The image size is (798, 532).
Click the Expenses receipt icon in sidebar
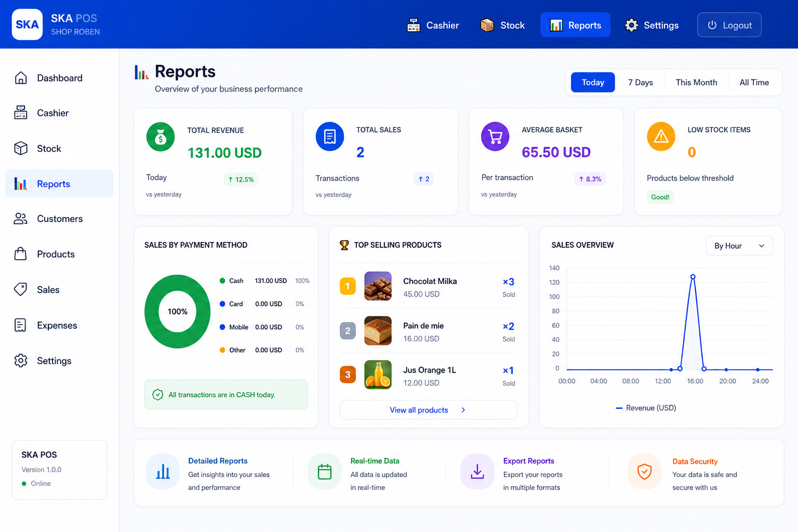point(21,325)
